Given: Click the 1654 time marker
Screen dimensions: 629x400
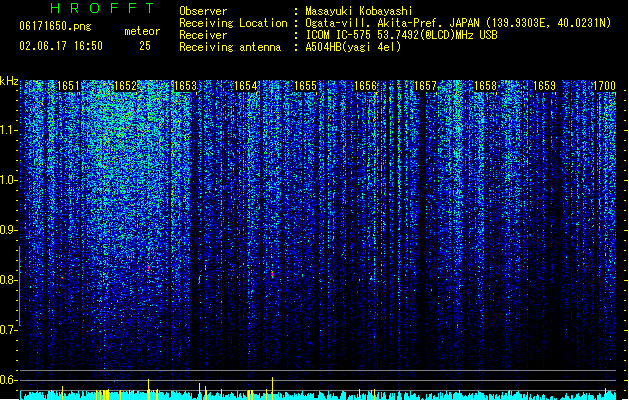Looking at the screenshot, I should 246,86.
